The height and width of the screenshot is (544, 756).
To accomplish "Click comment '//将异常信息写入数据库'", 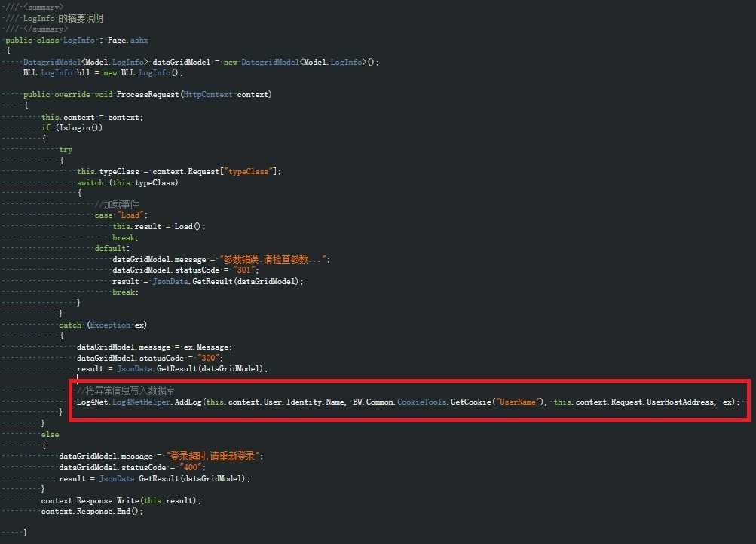I will pos(126,390).
